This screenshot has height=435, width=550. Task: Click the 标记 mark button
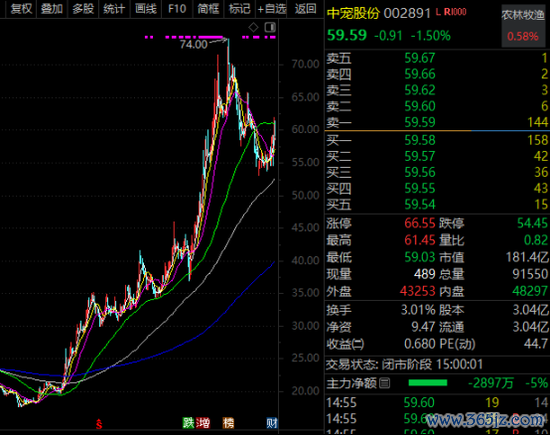pyautogui.click(x=240, y=8)
